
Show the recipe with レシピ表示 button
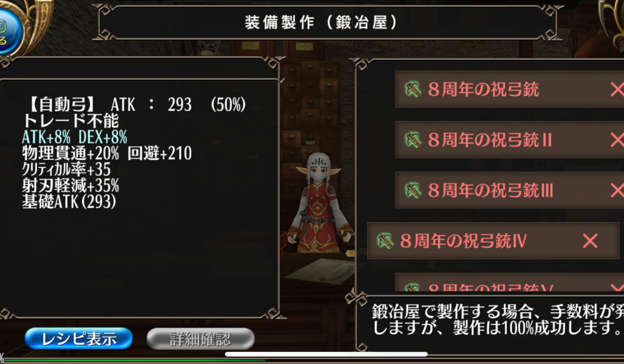(x=79, y=338)
